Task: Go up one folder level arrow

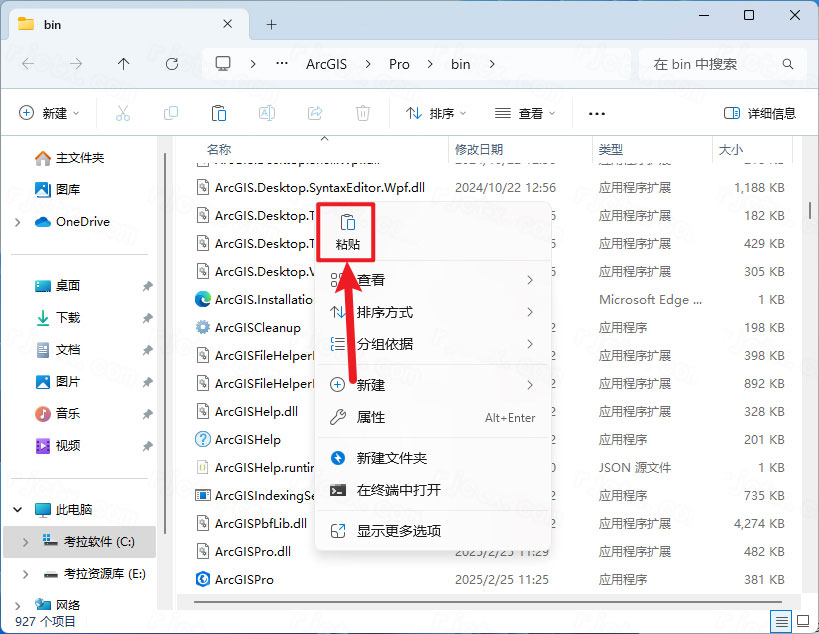Action: click(123, 64)
